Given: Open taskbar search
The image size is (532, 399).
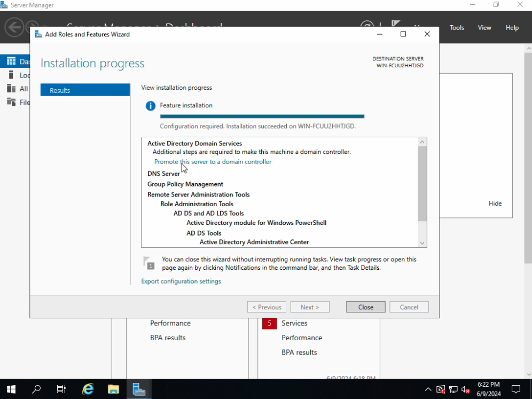Looking at the screenshot, I should pyautogui.click(x=36, y=389).
